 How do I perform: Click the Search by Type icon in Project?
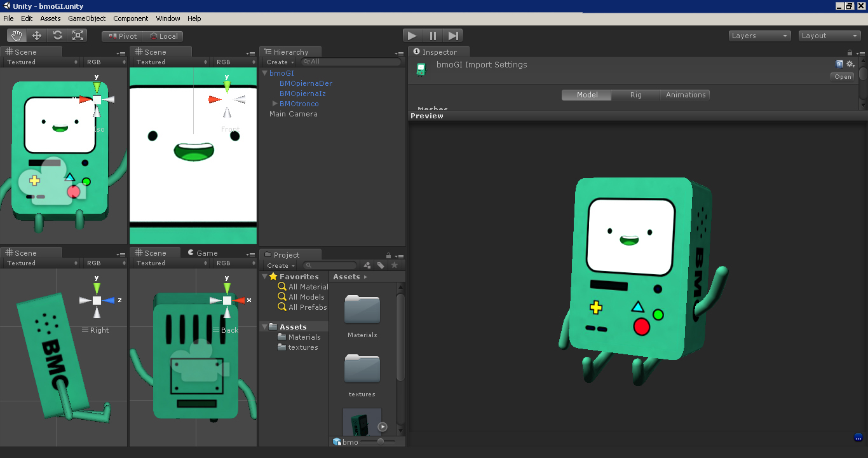point(367,265)
